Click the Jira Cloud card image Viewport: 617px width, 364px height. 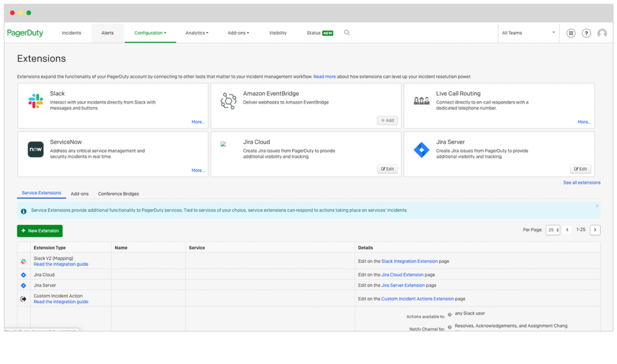[x=223, y=144]
